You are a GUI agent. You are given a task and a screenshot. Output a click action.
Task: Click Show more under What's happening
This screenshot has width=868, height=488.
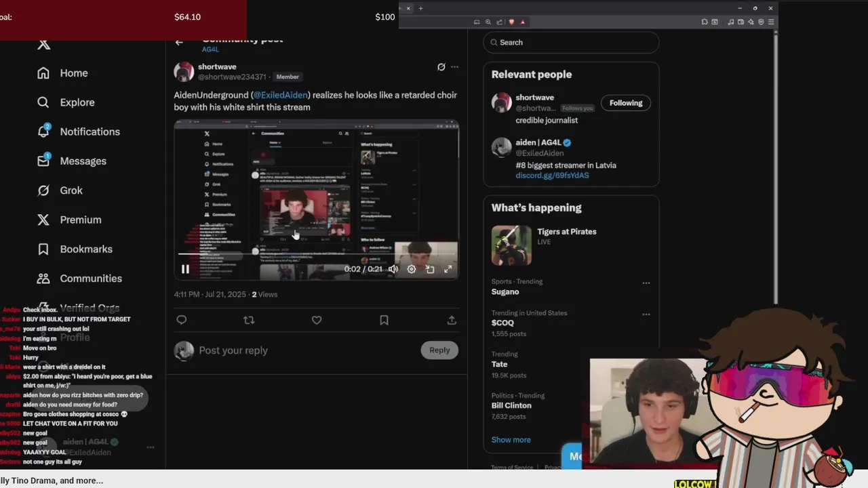[x=511, y=440]
